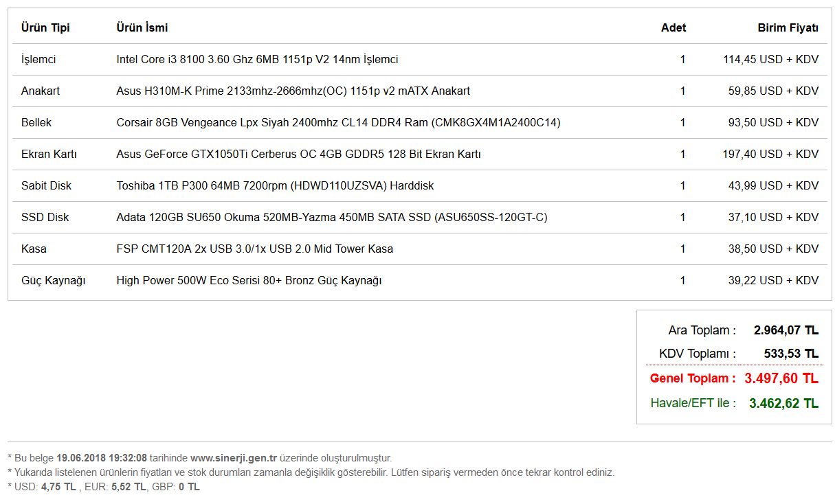Click the stock and price change disclaimer line
Viewport: 835px width, 504px height.
point(311,472)
